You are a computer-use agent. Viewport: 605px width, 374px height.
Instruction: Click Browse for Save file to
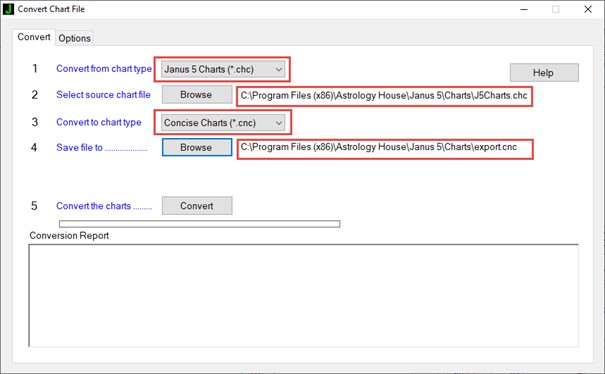click(197, 147)
